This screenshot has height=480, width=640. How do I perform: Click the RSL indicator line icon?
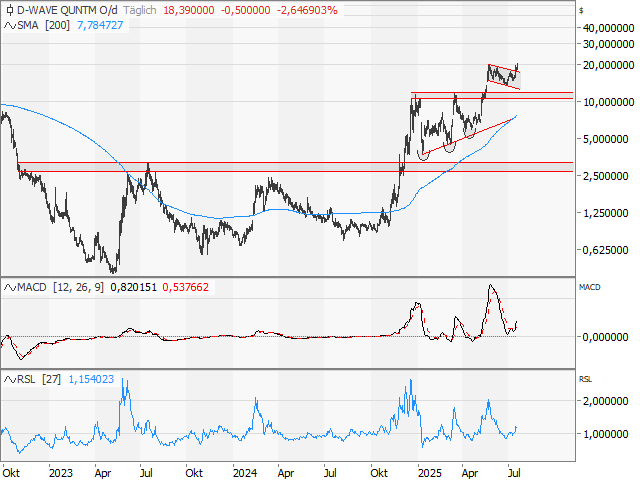[10, 380]
